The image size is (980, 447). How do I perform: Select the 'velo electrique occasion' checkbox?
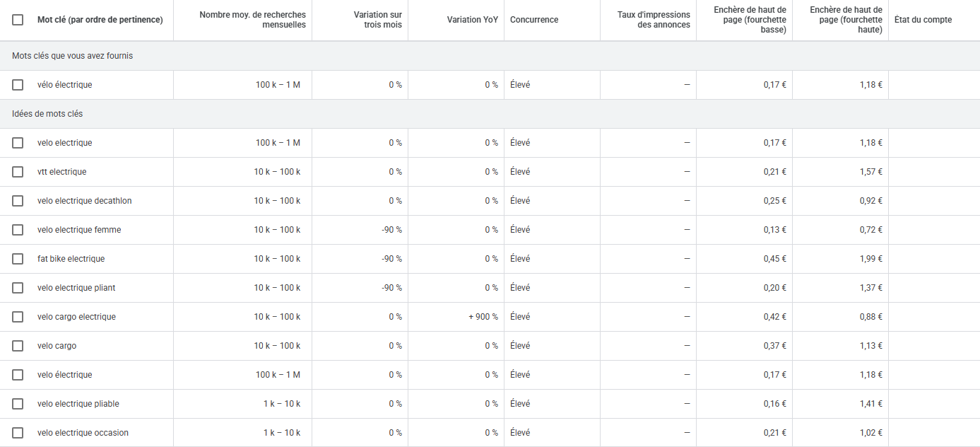point(18,433)
